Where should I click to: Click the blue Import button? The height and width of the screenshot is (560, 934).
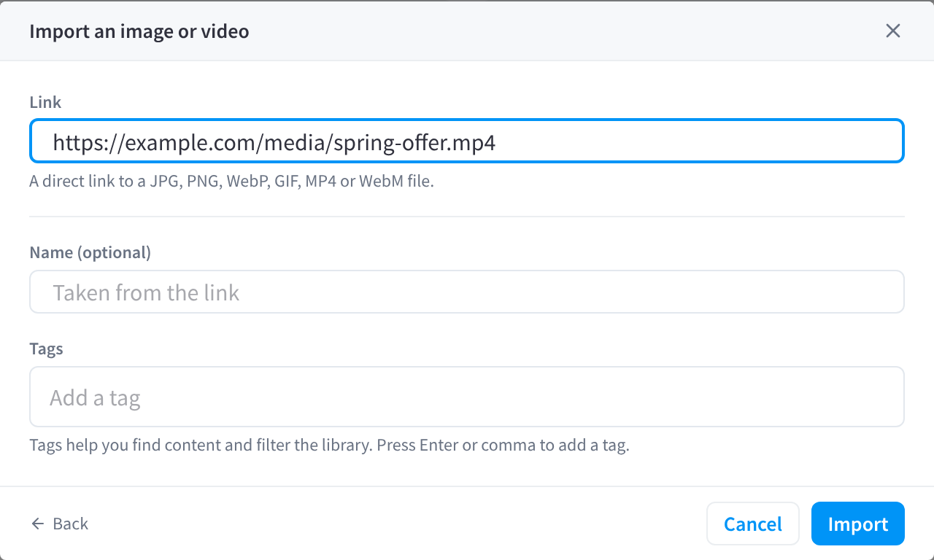click(858, 524)
